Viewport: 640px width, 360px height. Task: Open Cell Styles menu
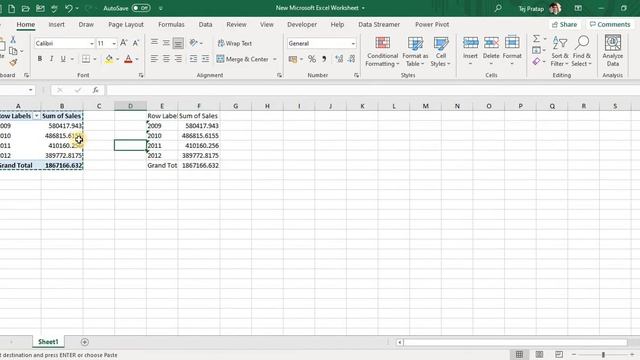pos(440,51)
